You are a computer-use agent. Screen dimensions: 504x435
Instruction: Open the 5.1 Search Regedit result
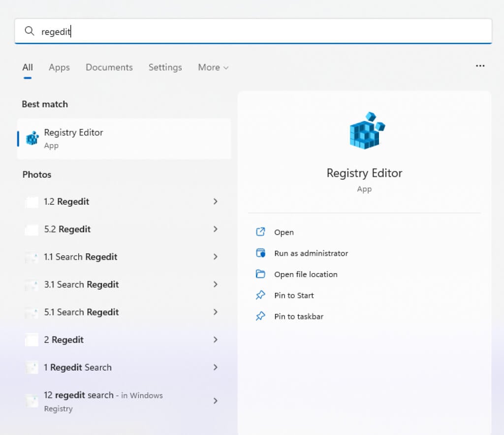coord(124,312)
